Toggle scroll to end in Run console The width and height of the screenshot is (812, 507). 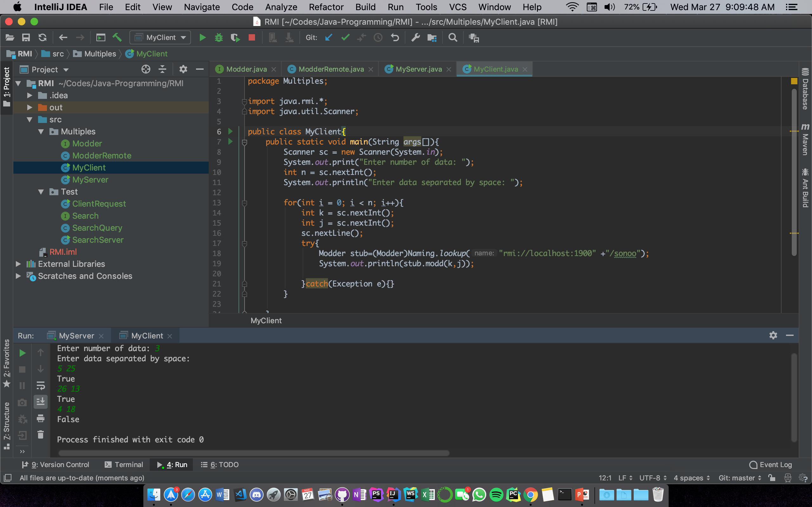point(41,401)
